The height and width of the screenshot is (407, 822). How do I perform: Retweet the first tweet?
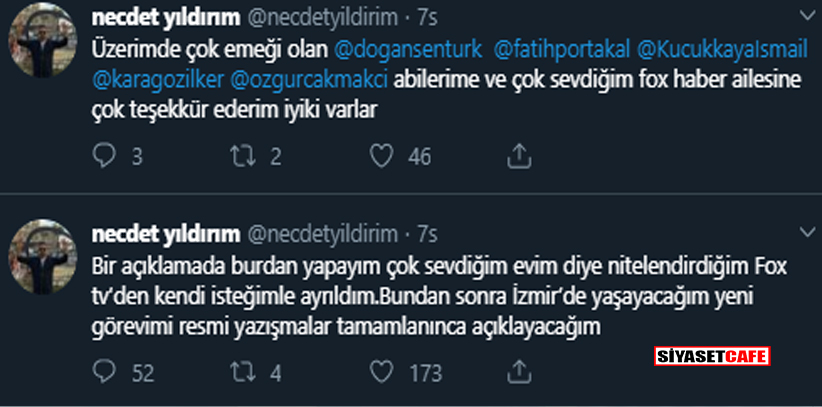click(243, 155)
